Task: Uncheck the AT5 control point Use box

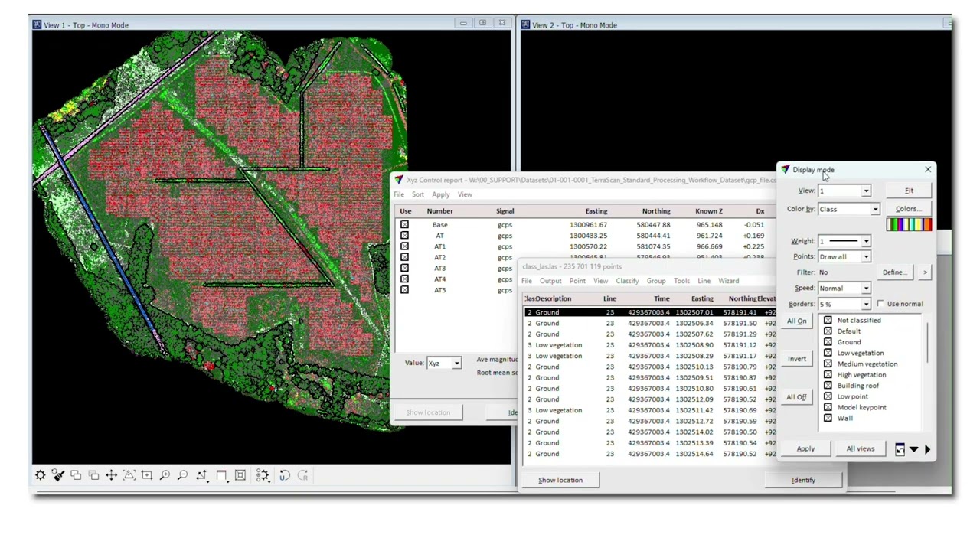Action: click(x=404, y=290)
